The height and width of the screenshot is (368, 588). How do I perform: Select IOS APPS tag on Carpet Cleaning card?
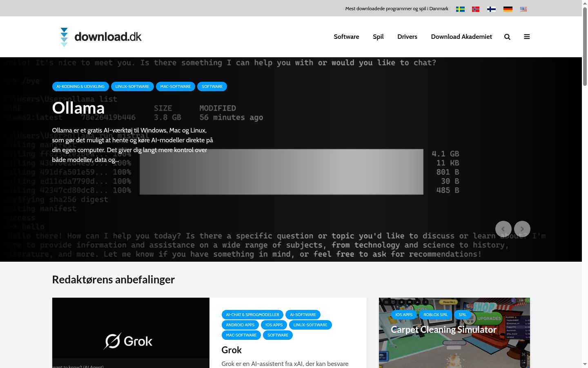point(404,315)
